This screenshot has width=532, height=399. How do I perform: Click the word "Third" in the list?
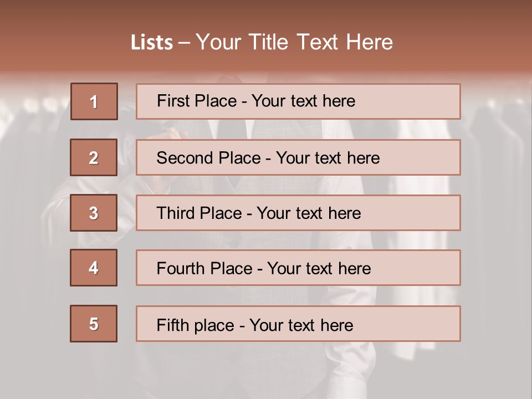tap(173, 213)
